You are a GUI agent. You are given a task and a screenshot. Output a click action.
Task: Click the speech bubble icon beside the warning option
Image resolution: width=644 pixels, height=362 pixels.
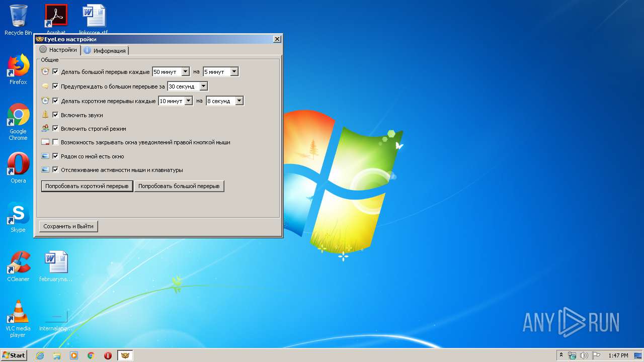pos(45,86)
